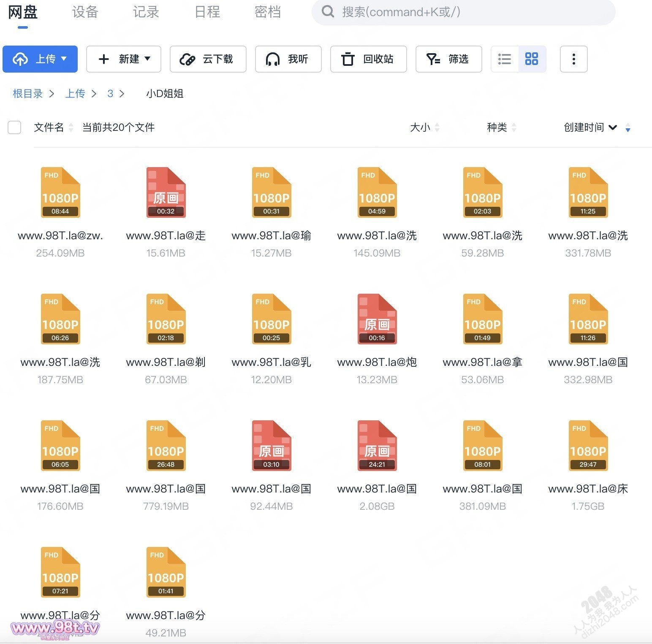652x644 pixels.
Task: Click the 云下载 cloud download button
Action: (208, 59)
